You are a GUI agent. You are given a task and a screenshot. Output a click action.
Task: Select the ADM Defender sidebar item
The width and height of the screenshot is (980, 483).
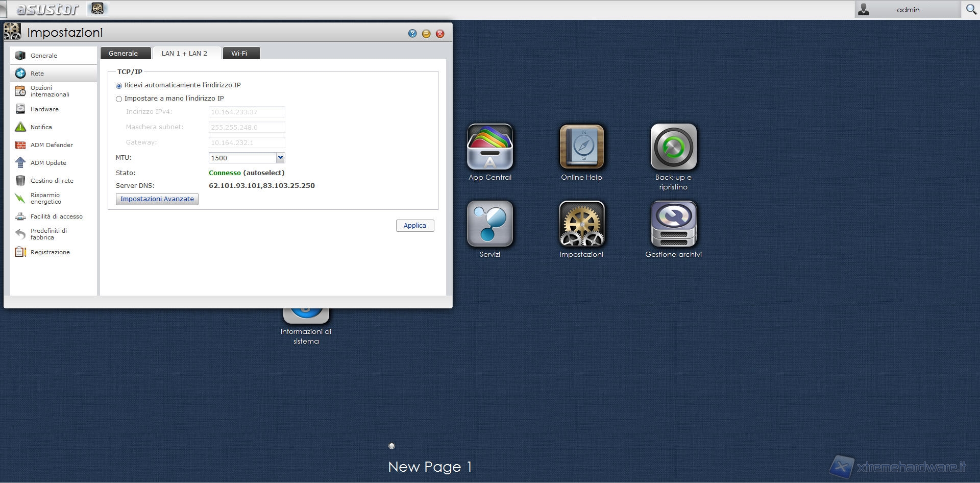52,145
